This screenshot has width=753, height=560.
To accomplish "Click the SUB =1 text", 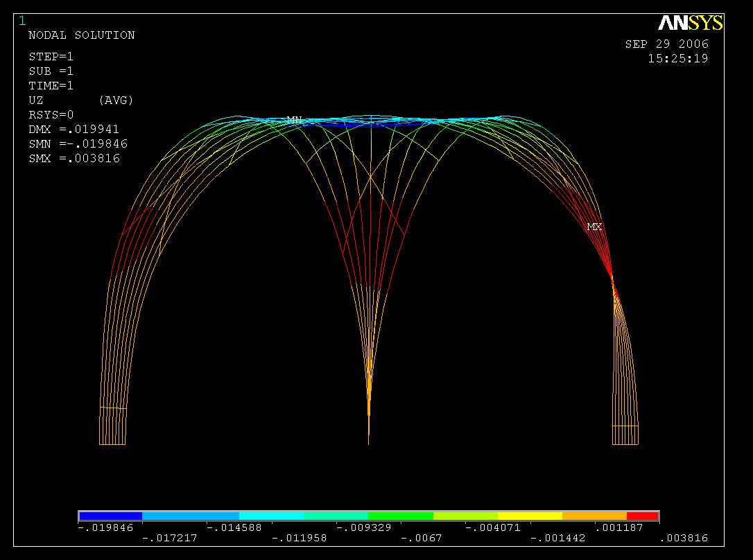I will point(51,71).
